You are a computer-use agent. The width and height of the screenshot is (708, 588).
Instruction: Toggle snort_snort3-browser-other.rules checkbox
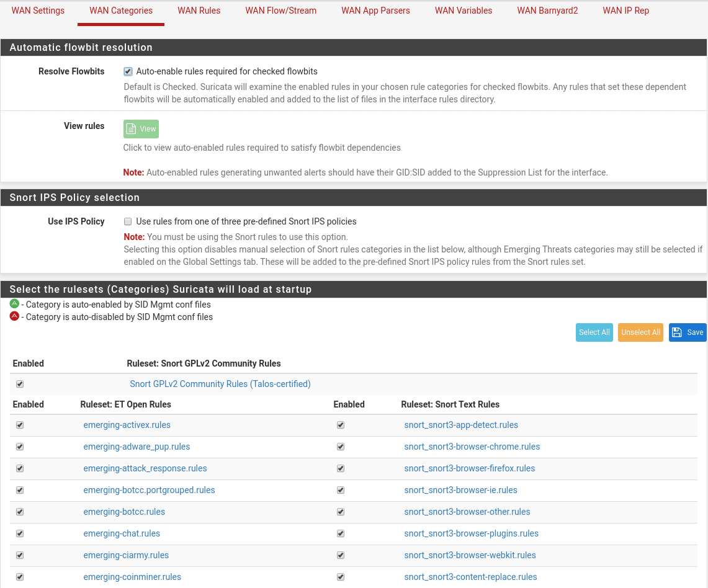pyautogui.click(x=341, y=512)
